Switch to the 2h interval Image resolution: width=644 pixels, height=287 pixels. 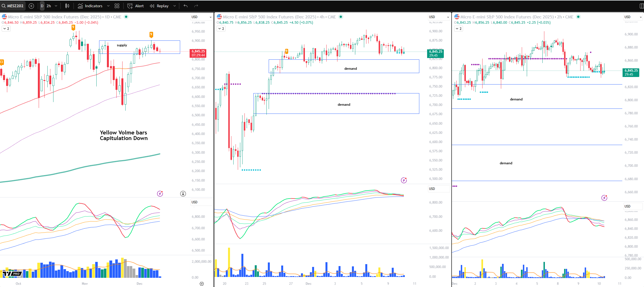point(49,6)
